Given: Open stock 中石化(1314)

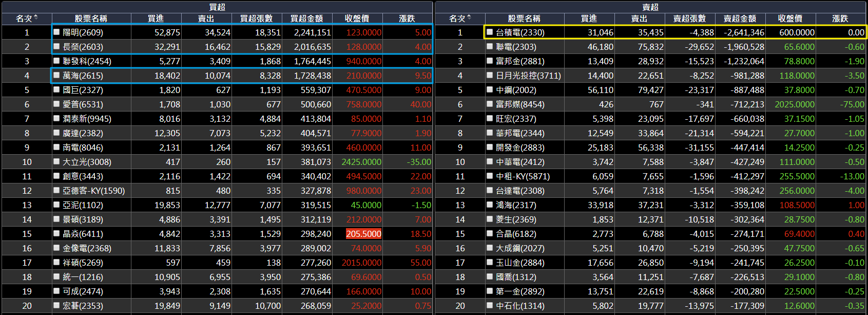Looking at the screenshot, I should coord(520,306).
